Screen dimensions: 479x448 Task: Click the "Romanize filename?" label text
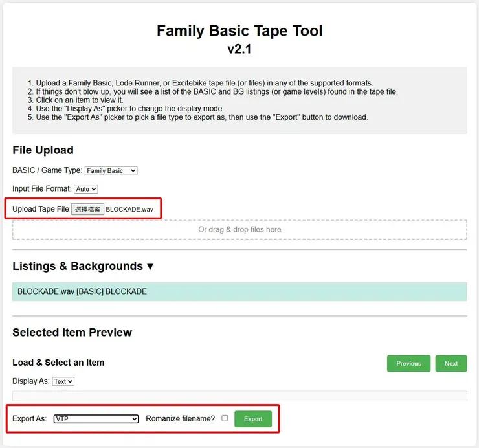(x=180, y=419)
